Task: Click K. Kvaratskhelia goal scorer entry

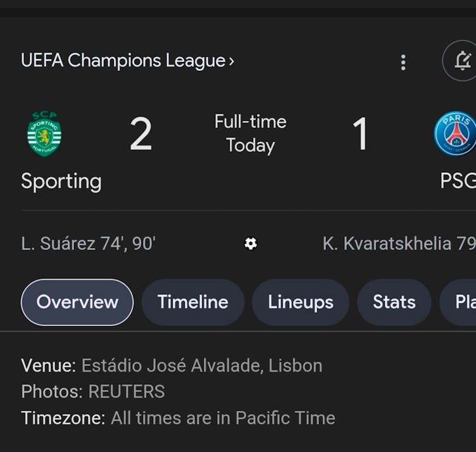Action: tap(399, 244)
